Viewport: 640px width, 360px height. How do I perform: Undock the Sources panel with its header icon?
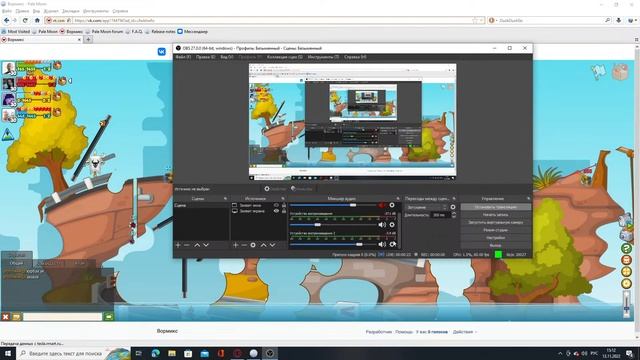click(283, 198)
